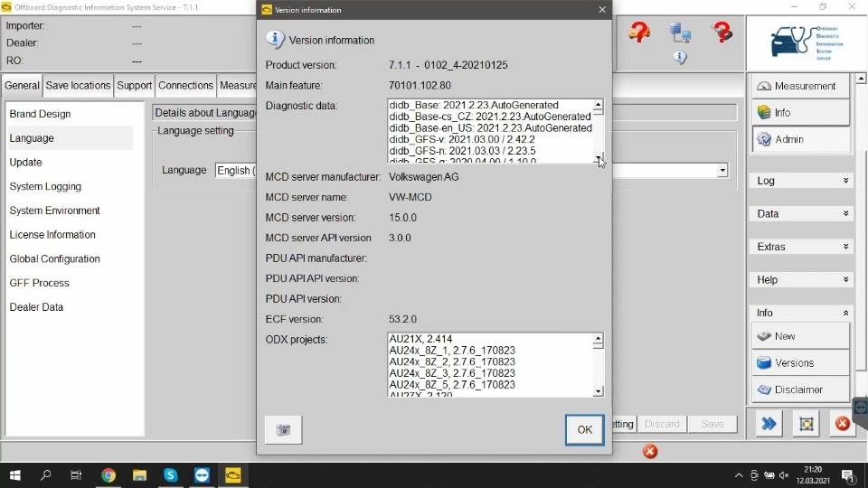Click the Discard button

662,425
